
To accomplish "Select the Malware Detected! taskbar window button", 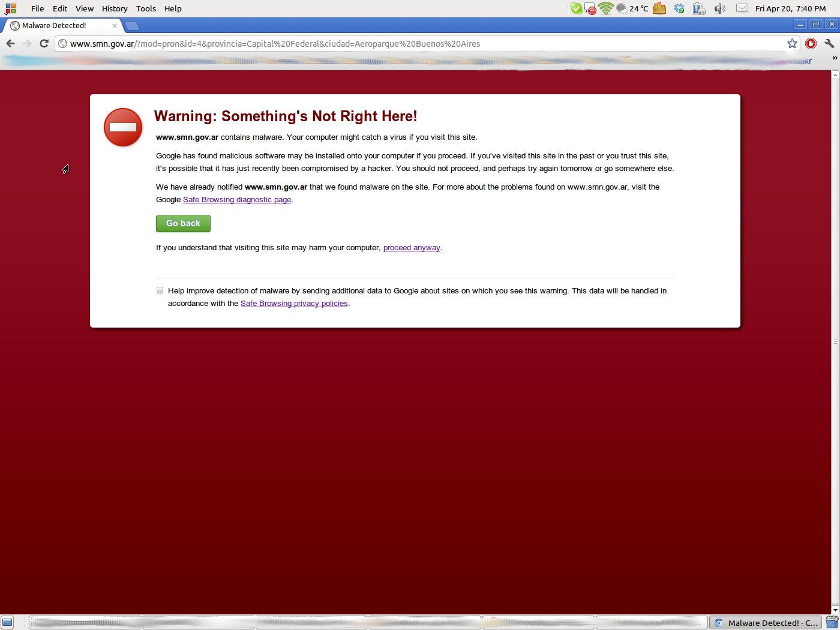I will click(766, 623).
